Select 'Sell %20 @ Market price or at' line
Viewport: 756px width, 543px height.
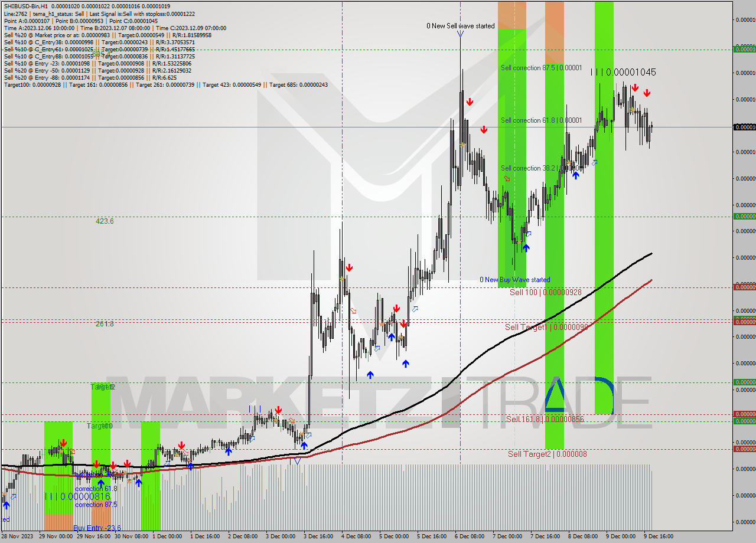(107, 35)
